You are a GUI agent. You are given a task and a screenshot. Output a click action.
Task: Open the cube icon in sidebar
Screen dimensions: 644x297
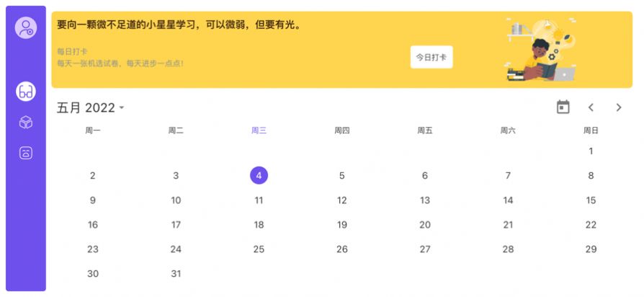click(26, 123)
